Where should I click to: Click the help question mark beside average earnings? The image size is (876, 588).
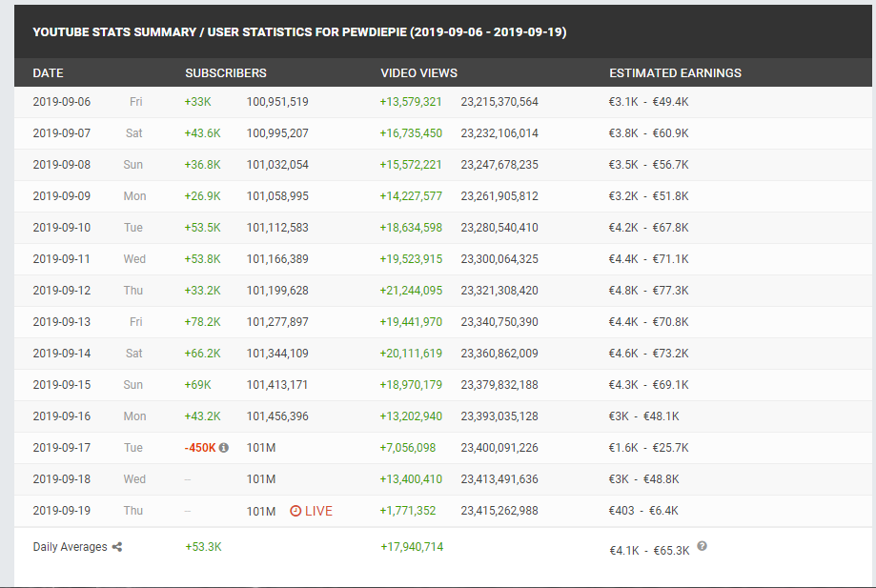(x=703, y=546)
